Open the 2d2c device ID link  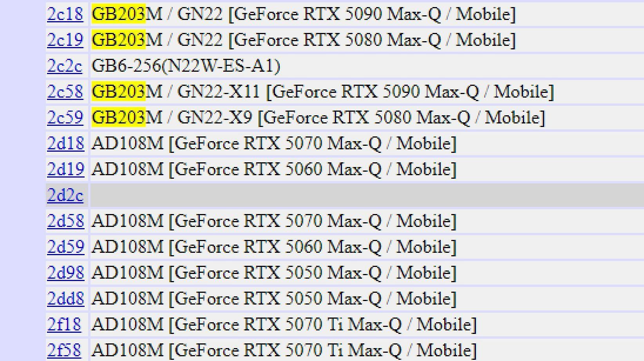[65, 196]
